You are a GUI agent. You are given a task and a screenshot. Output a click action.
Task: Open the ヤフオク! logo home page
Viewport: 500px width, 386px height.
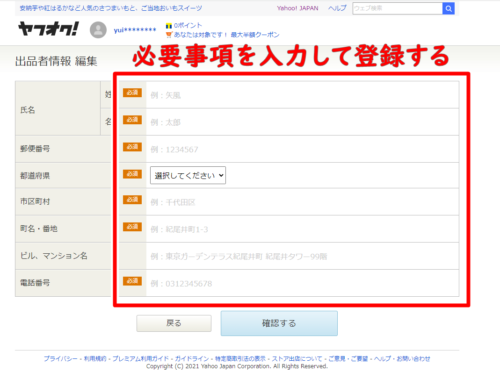(49, 29)
